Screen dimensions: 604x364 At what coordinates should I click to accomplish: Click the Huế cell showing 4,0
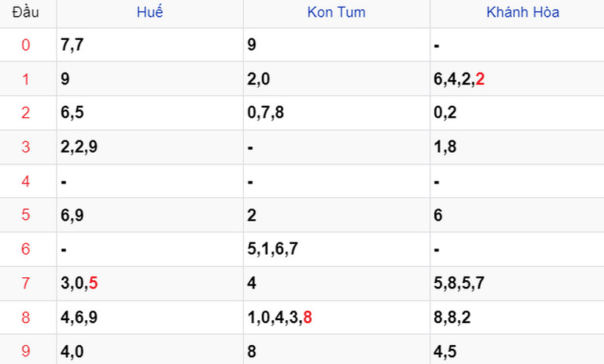149,350
